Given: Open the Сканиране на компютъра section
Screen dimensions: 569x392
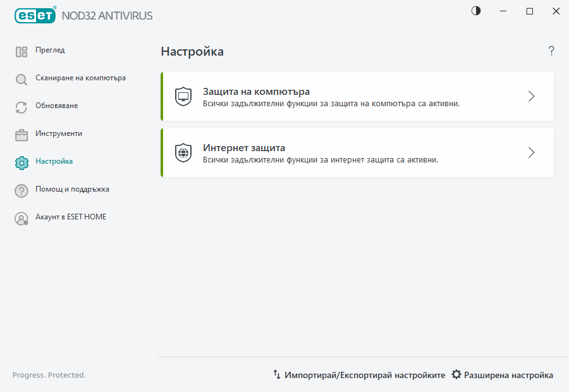Looking at the screenshot, I should click(x=80, y=78).
